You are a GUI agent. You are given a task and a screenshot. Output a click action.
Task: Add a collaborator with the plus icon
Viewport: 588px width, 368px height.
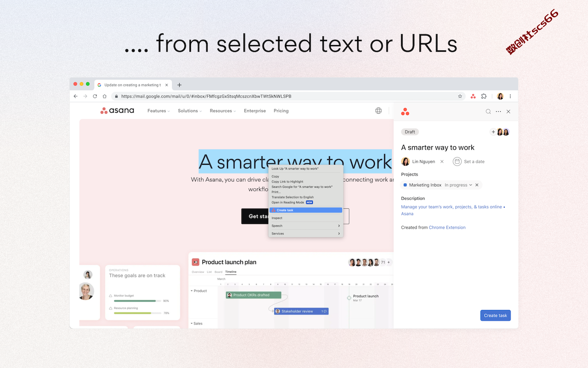click(493, 132)
